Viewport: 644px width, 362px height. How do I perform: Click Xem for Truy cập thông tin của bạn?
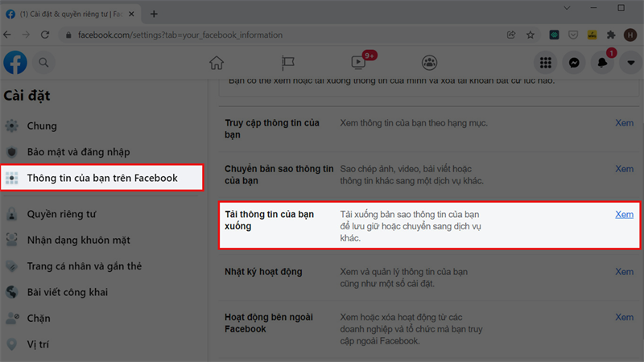coord(624,123)
